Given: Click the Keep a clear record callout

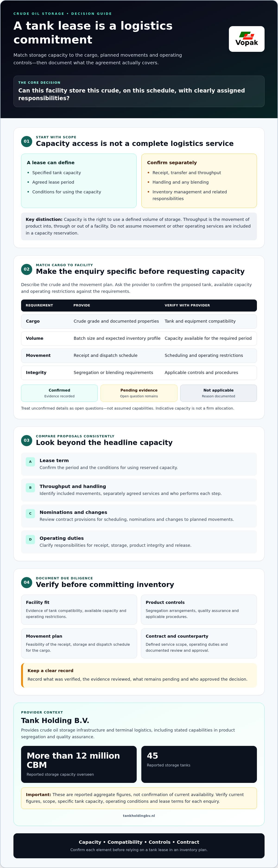Looking at the screenshot, I should [x=139, y=675].
